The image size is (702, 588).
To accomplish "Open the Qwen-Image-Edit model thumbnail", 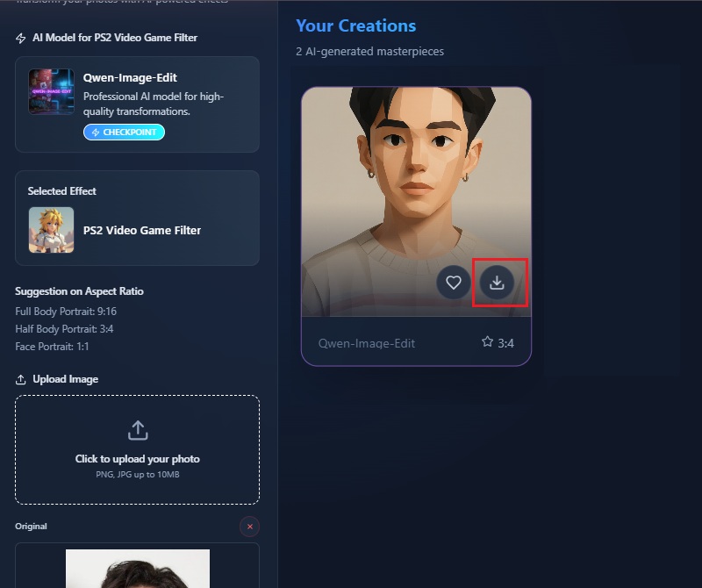I will (x=51, y=92).
